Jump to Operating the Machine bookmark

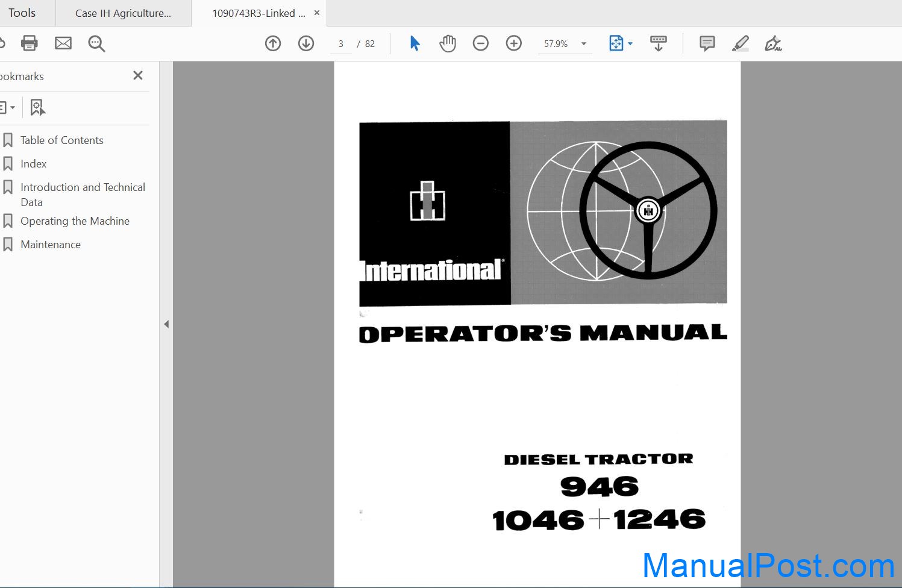point(75,221)
